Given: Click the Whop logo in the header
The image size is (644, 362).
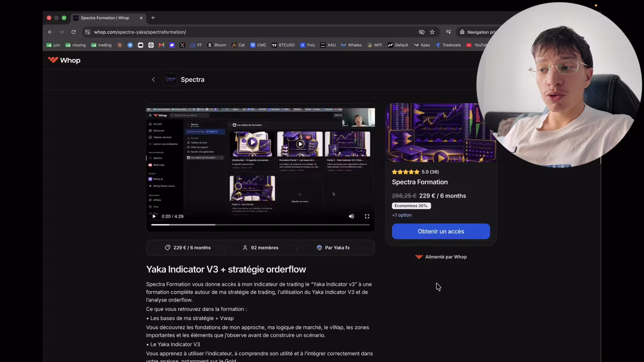Looking at the screenshot, I should click(64, 60).
